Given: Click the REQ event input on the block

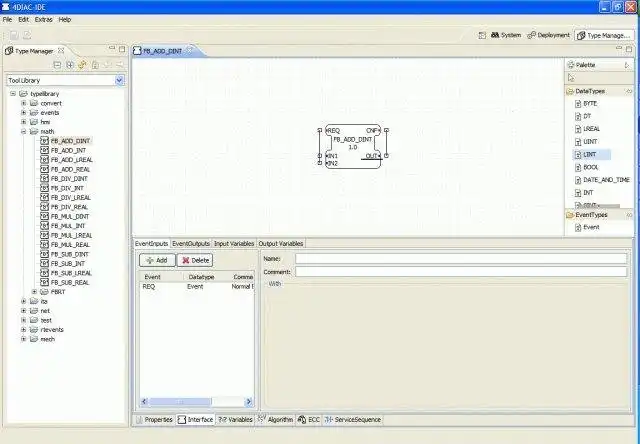Looking at the screenshot, I should tap(333, 131).
